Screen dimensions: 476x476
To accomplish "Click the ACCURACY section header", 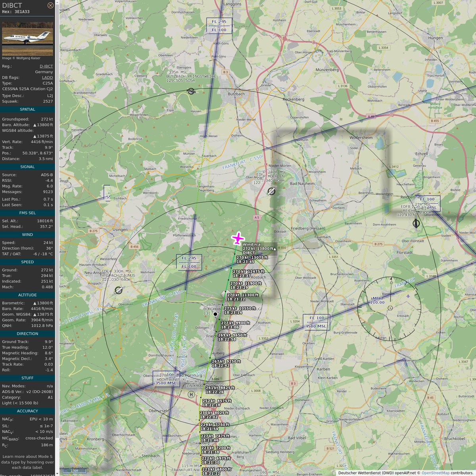I will click(x=27, y=411).
